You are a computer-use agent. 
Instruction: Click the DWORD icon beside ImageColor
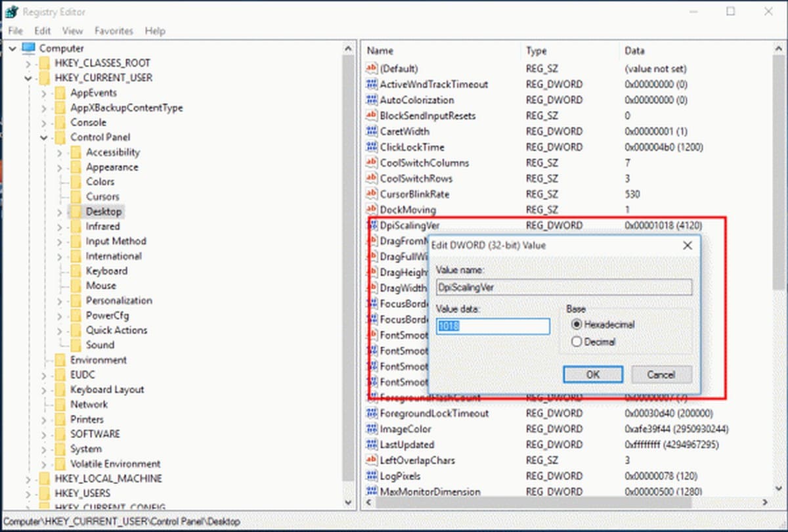371,429
